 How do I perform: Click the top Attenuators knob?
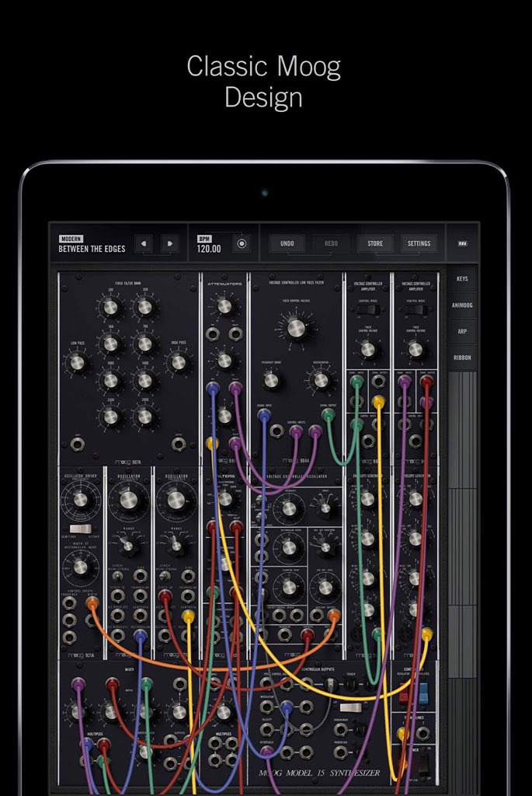pyautogui.click(x=224, y=306)
